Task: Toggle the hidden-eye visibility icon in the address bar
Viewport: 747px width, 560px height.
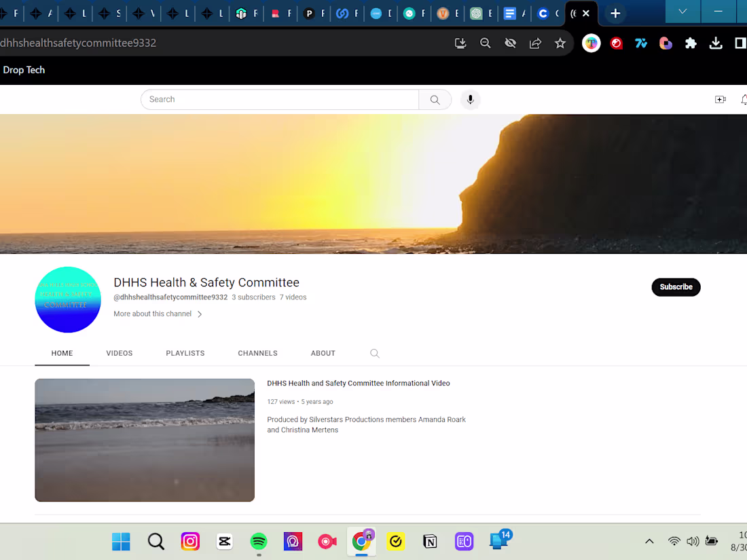Action: pos(510,43)
